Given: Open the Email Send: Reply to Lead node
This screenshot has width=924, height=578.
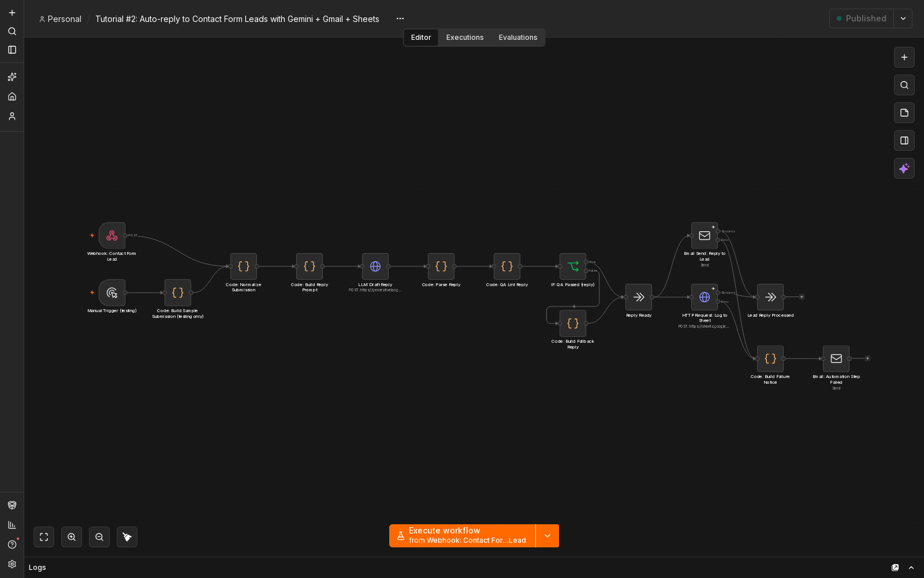Looking at the screenshot, I should click(705, 236).
